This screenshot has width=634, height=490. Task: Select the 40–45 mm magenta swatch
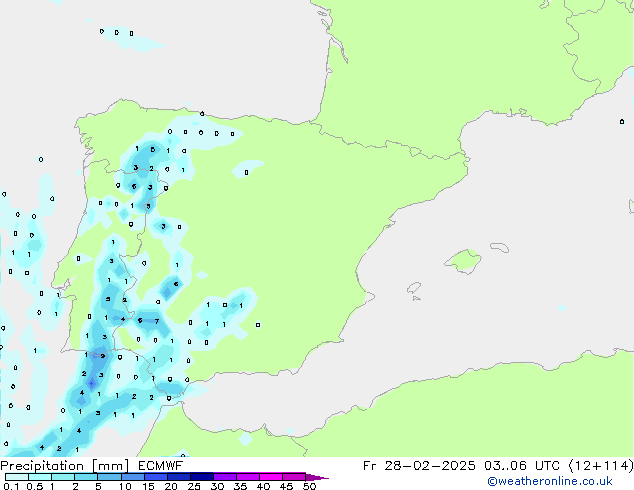pos(271,477)
